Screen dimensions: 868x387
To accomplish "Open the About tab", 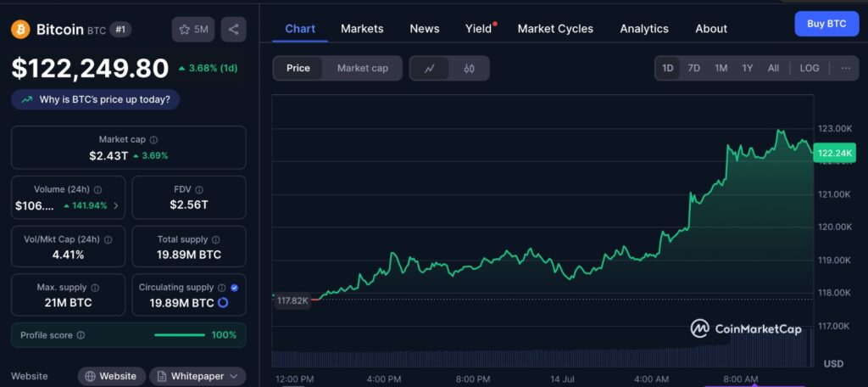I will pyautogui.click(x=711, y=29).
